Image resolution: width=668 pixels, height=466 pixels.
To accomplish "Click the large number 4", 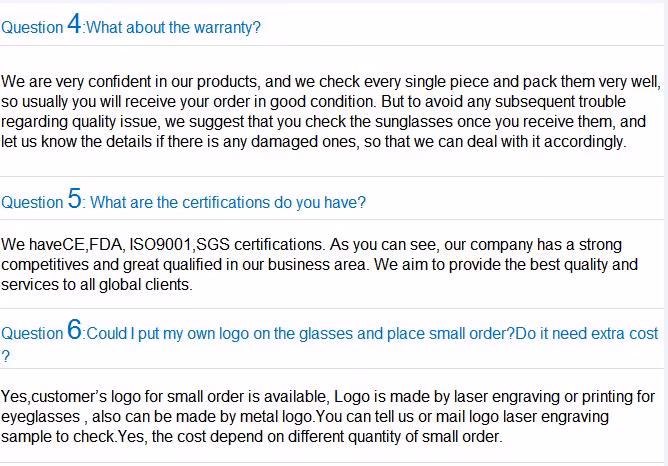I will pos(74,23).
